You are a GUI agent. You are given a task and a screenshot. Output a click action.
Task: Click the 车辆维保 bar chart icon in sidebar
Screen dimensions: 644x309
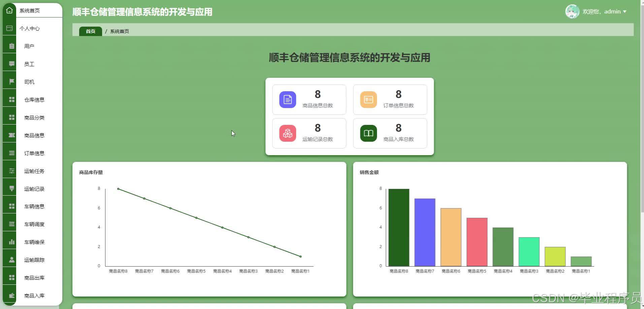tap(11, 242)
